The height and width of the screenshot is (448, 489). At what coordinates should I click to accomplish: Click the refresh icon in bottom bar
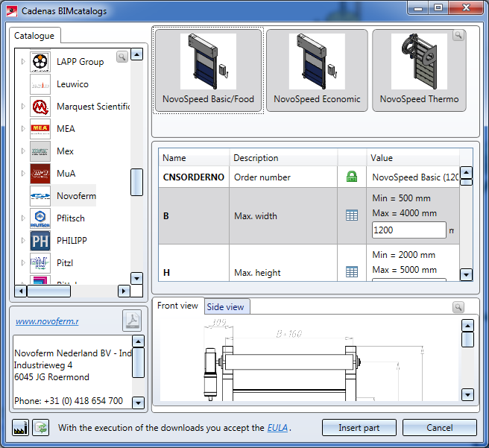(x=40, y=428)
